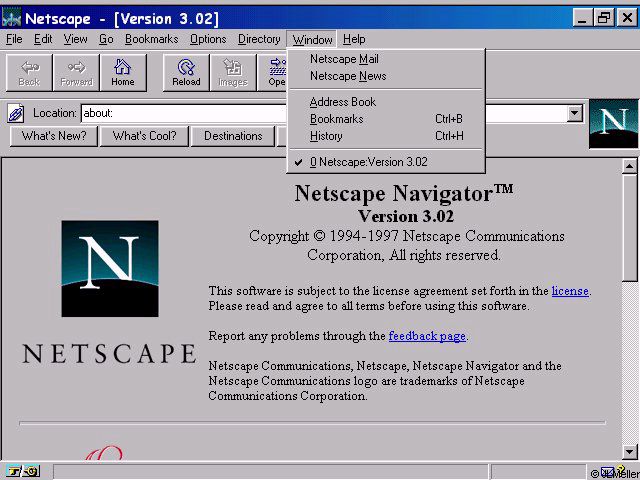The width and height of the screenshot is (640, 480).
Task: Click the Netscape Navigator heading text
Action: (404, 193)
